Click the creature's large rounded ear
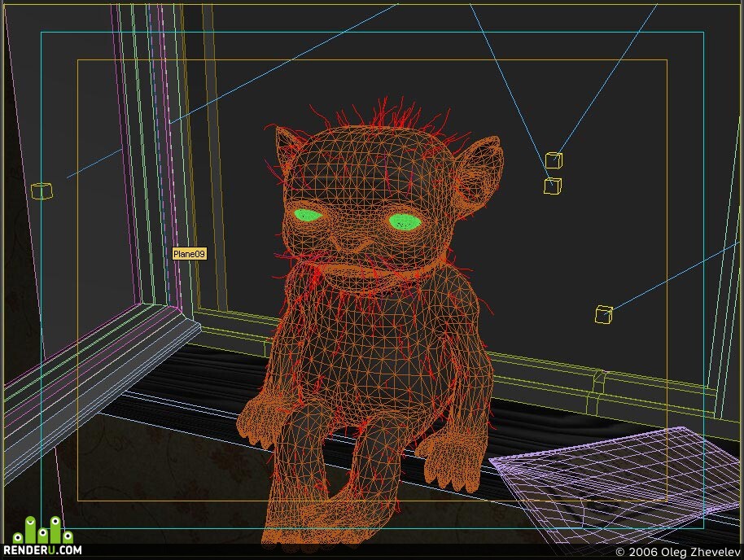Image resolution: width=744 pixels, height=560 pixels. 479,171
